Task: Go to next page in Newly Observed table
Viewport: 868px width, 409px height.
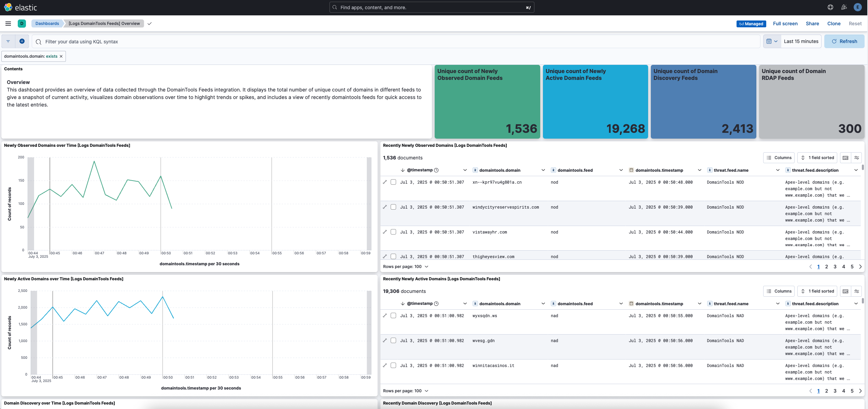Action: [860, 267]
